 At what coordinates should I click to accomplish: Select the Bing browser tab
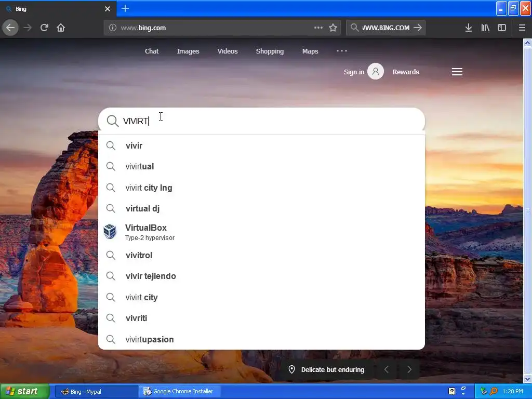tap(58, 9)
